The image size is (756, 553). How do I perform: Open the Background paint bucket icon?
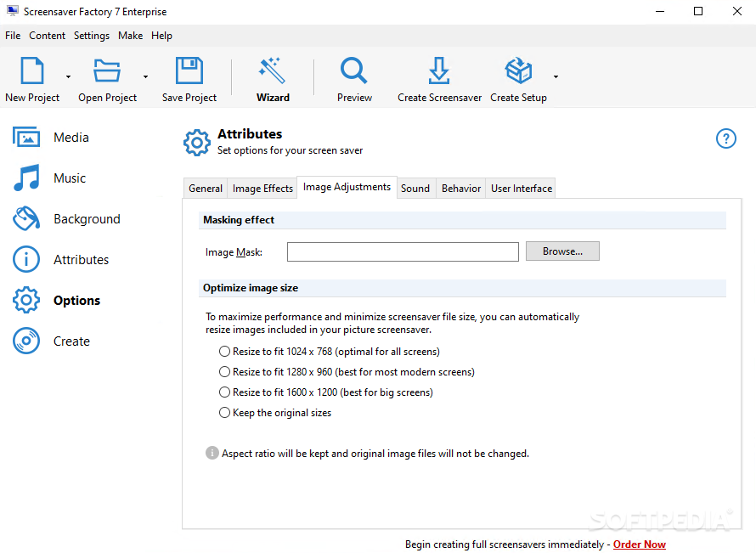coord(26,219)
